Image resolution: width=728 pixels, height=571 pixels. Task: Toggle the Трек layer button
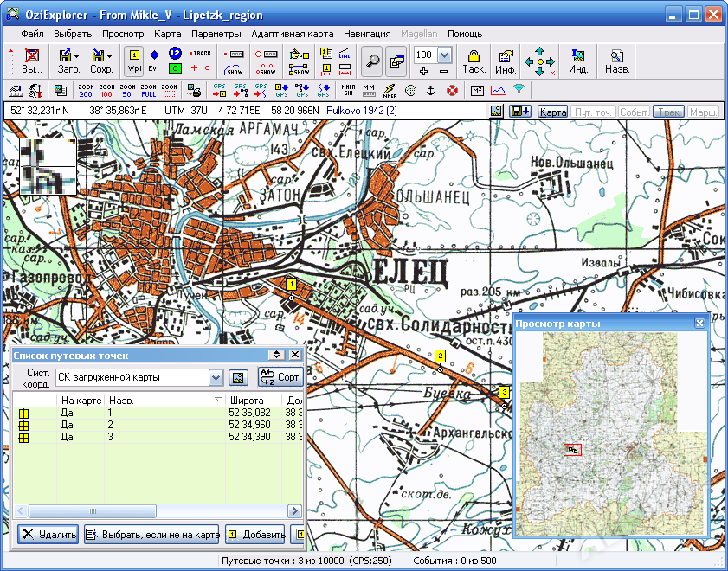[667, 112]
